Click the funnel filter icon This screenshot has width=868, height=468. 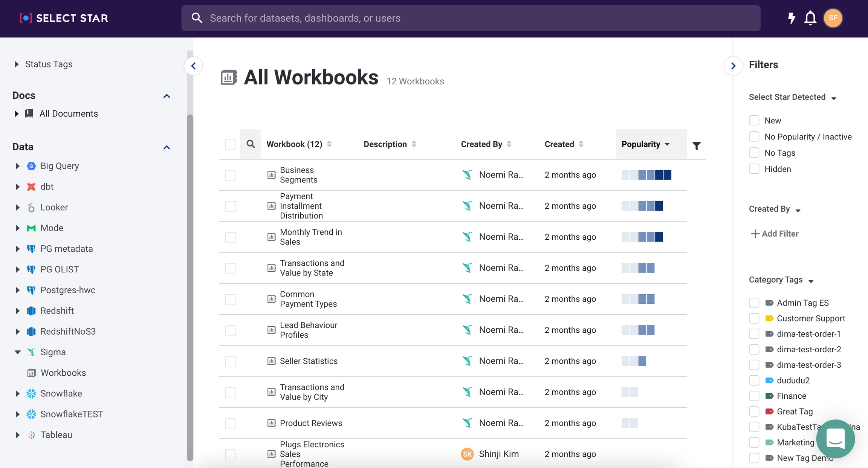pyautogui.click(x=696, y=145)
